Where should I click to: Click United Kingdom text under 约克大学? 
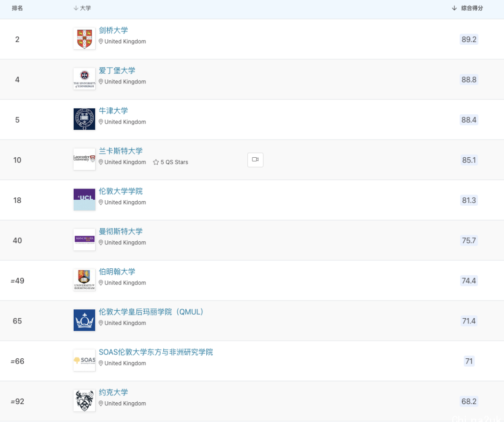pos(125,403)
